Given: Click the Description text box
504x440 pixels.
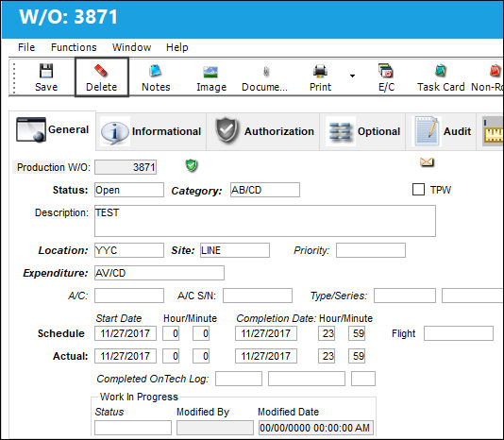Looking at the screenshot, I should click(x=265, y=221).
